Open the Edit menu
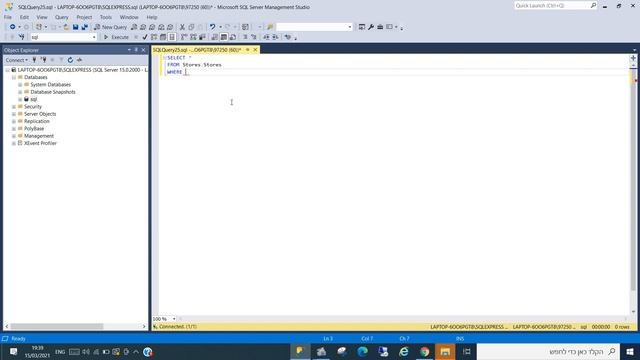Image resolution: width=640 pixels, height=360 pixels. [x=24, y=17]
